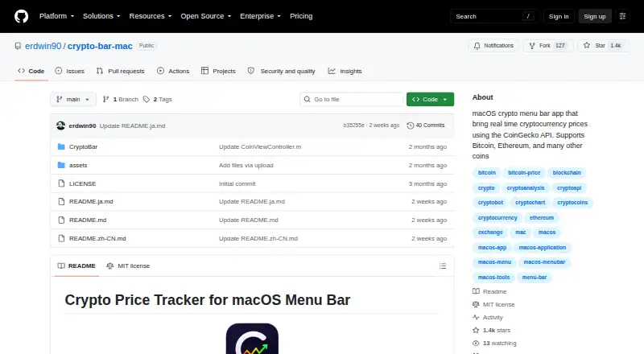The height and width of the screenshot is (354, 644).
Task: Click the Activity pulse icon in About
Action: pyautogui.click(x=476, y=318)
